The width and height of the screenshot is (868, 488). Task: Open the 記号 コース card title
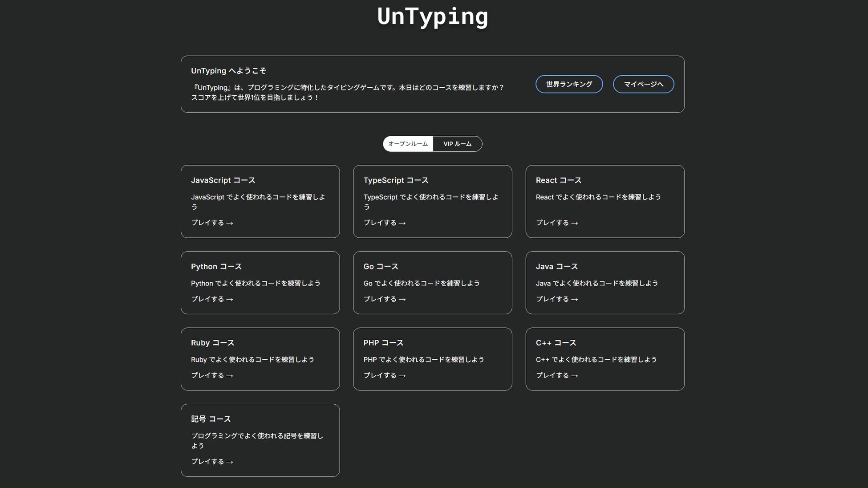[x=211, y=419]
